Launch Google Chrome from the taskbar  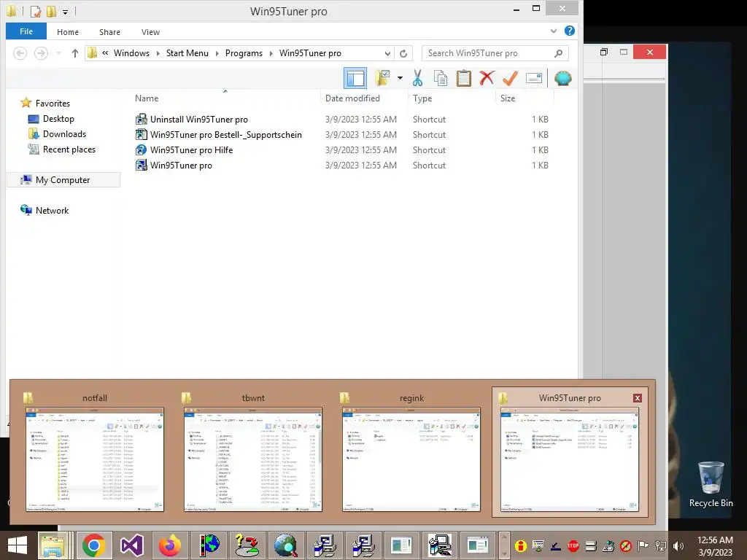click(x=94, y=545)
